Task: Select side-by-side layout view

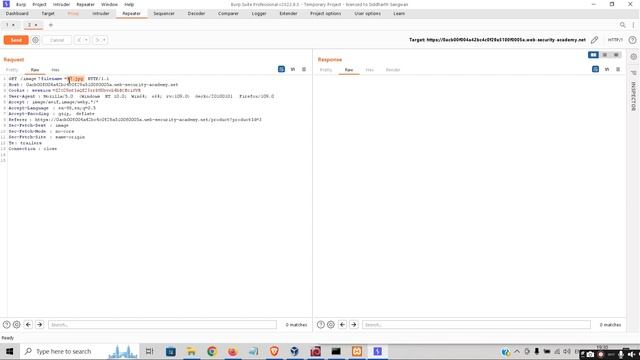Action: tap(593, 55)
